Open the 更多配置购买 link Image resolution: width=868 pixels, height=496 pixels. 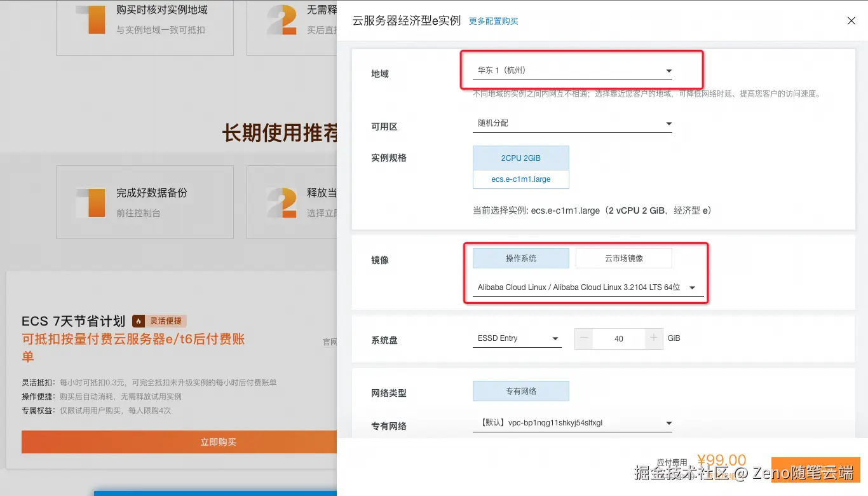coord(494,21)
